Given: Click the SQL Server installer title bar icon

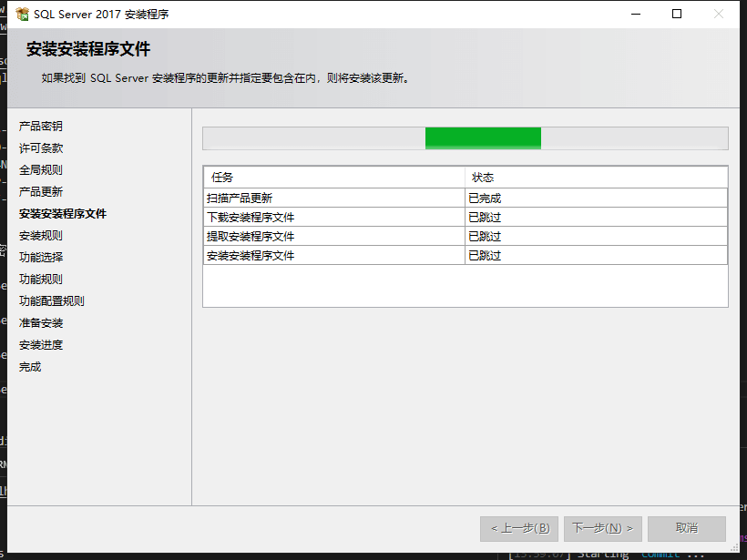Looking at the screenshot, I should (22, 15).
